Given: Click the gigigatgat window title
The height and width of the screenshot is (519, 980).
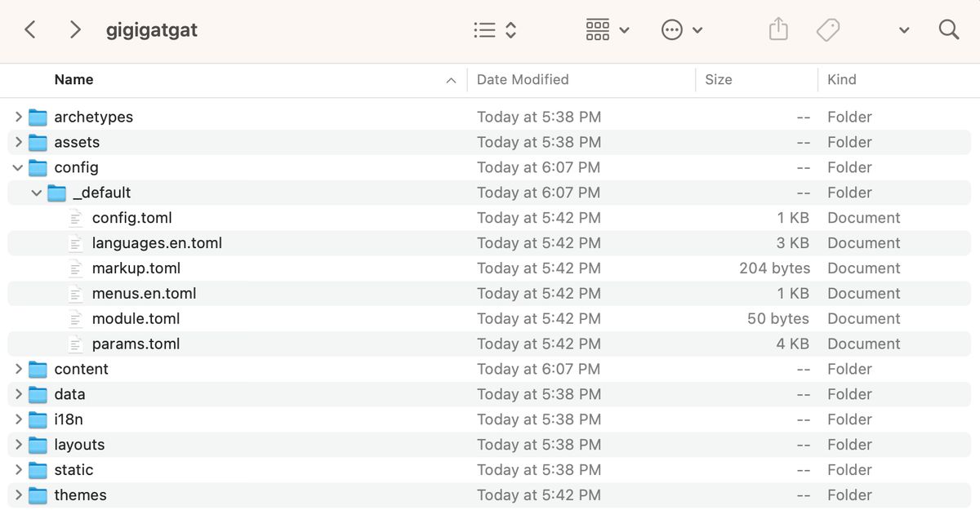Looking at the screenshot, I should (x=152, y=31).
